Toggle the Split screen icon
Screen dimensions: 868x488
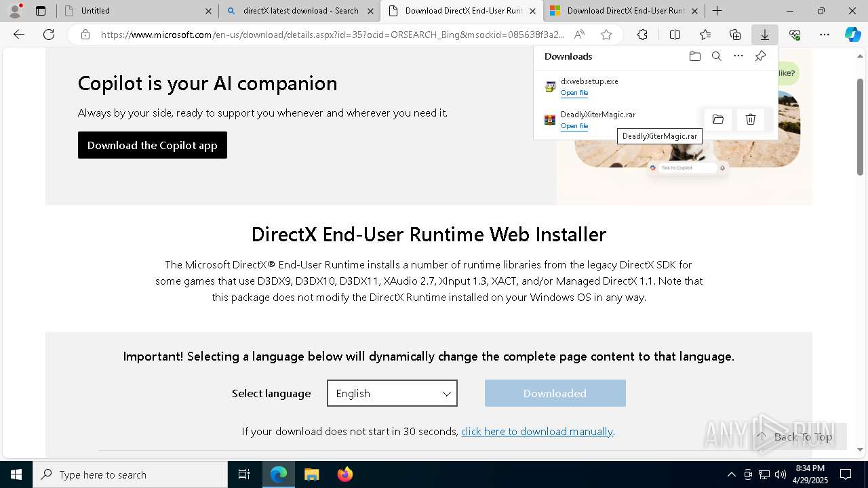coord(675,35)
